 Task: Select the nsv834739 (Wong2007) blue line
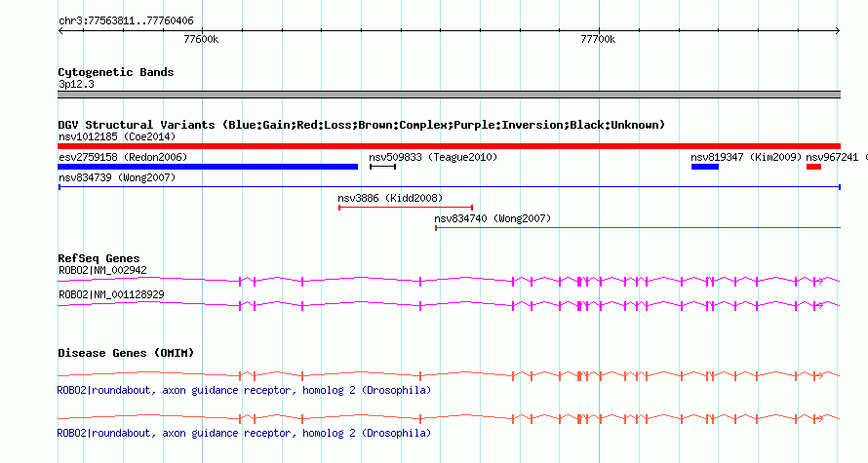(x=450, y=187)
